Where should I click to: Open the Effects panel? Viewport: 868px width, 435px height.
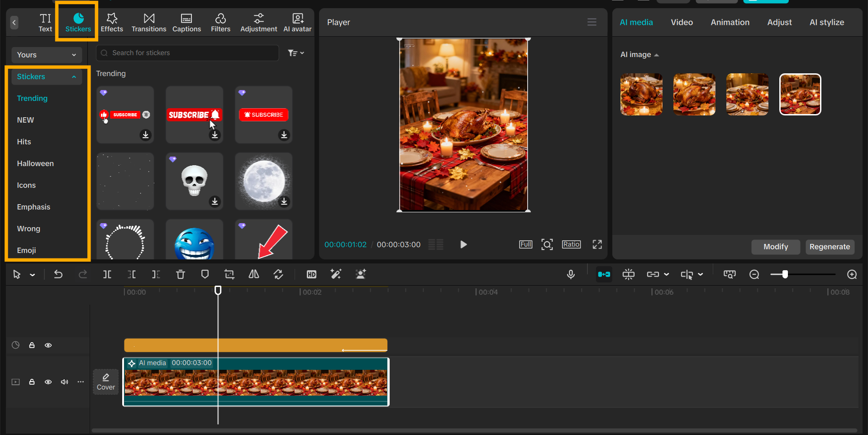(x=112, y=22)
